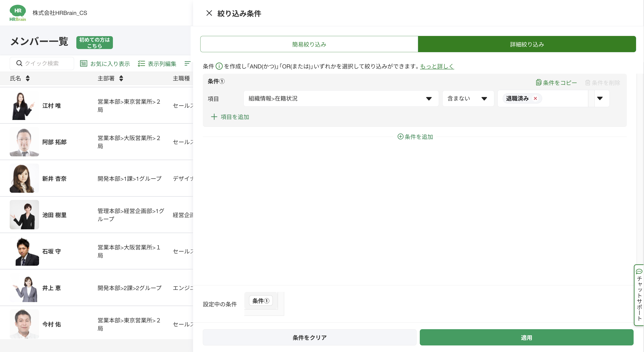Viewport: 644px width, 352px height.
Task: Click the name 阿部 拓郎
Action: [54, 142]
